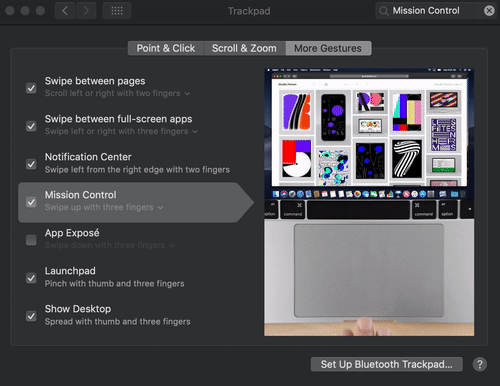This screenshot has height=386, width=500.
Task: Enable the App Exposé checkbox
Action: [31, 240]
